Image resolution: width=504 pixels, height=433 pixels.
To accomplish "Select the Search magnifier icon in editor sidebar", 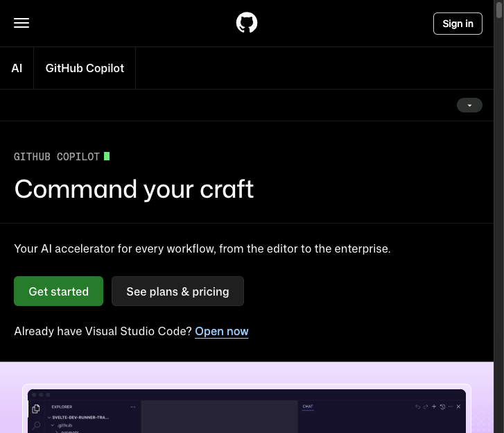I will pyautogui.click(x=36, y=425).
